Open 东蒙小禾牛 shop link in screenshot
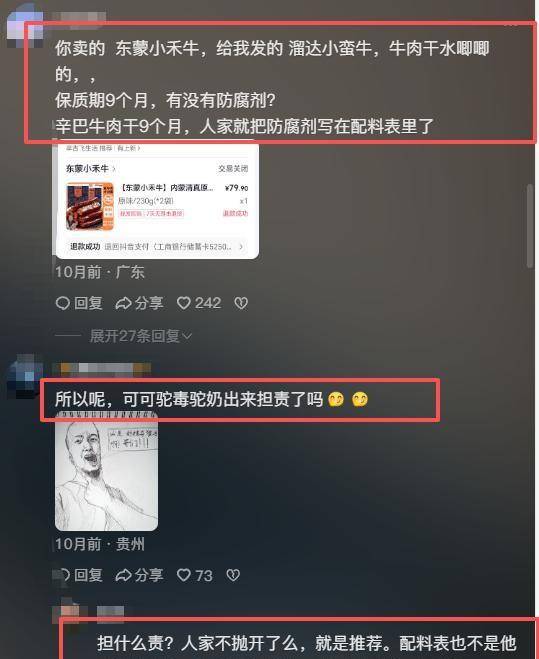 (x=90, y=169)
